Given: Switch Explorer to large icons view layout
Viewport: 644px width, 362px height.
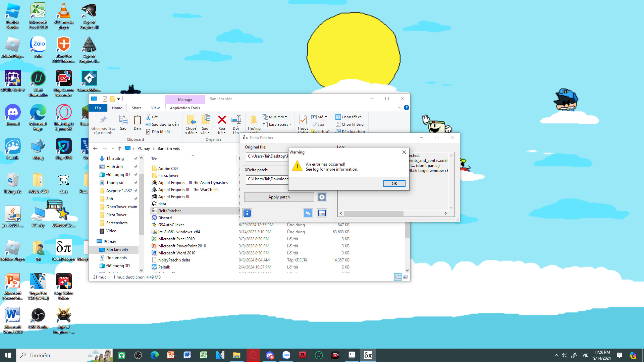Looking at the screenshot, I should (405, 277).
